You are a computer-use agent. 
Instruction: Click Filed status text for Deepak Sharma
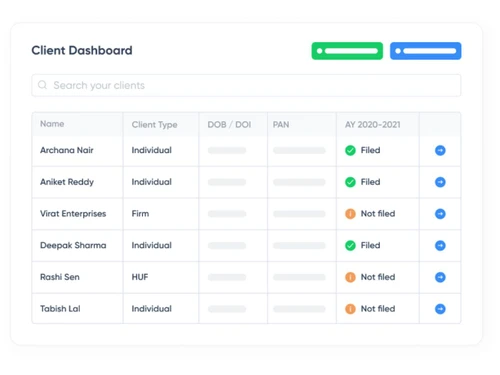click(x=370, y=245)
